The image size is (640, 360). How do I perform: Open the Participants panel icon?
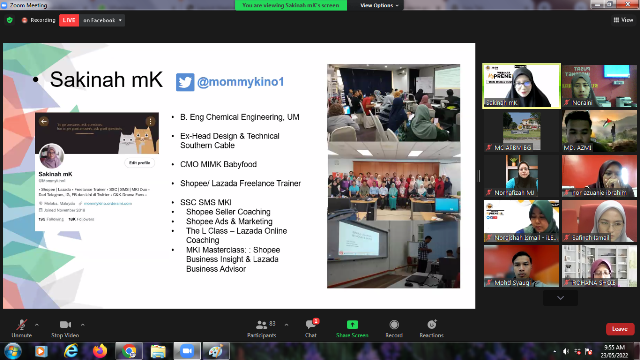[261, 325]
